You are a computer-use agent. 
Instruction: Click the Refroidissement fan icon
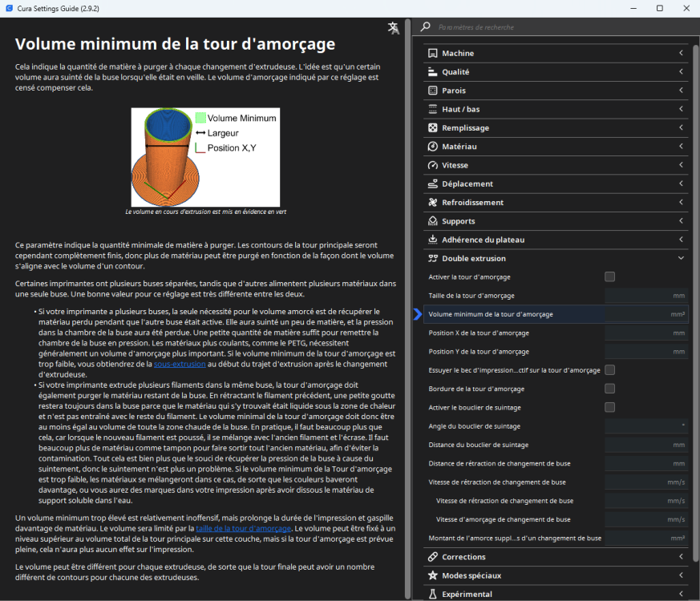pyautogui.click(x=433, y=203)
